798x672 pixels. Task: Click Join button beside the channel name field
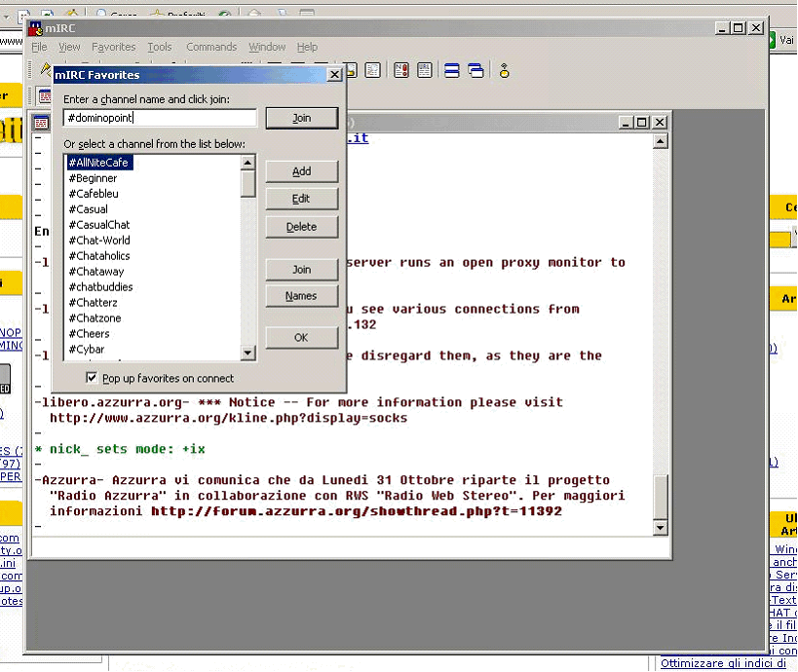pyautogui.click(x=302, y=118)
